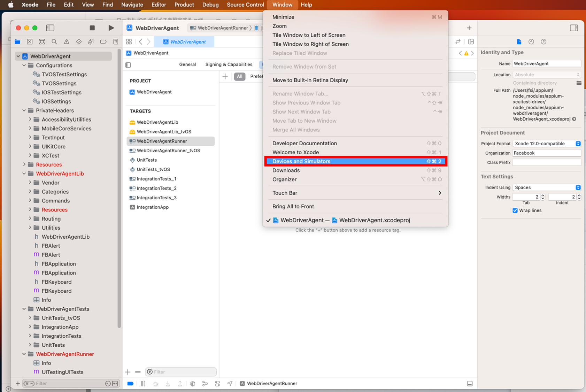Choose Minimize from the Window menu
This screenshot has height=392, width=586.
point(356,17)
